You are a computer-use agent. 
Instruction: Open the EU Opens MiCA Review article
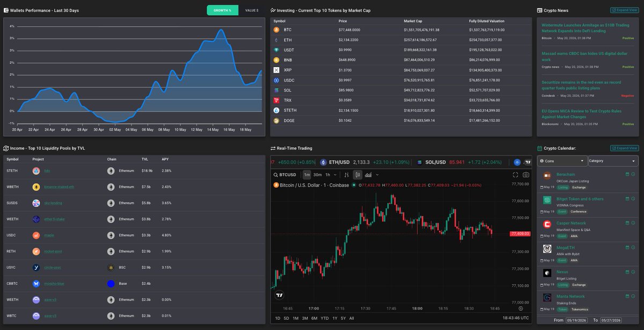[581, 114]
